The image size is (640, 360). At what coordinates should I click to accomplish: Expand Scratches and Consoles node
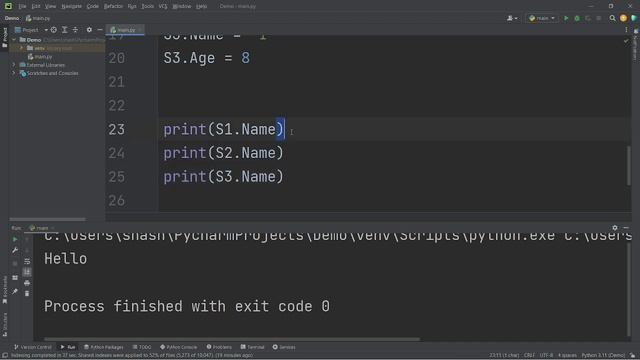pyautogui.click(x=14, y=73)
